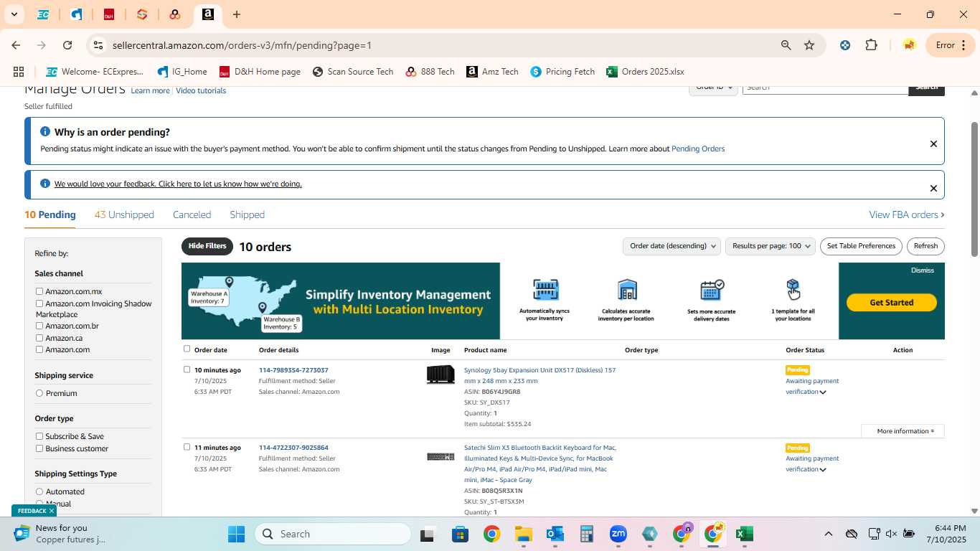View site information icon beside the URL

click(98, 45)
